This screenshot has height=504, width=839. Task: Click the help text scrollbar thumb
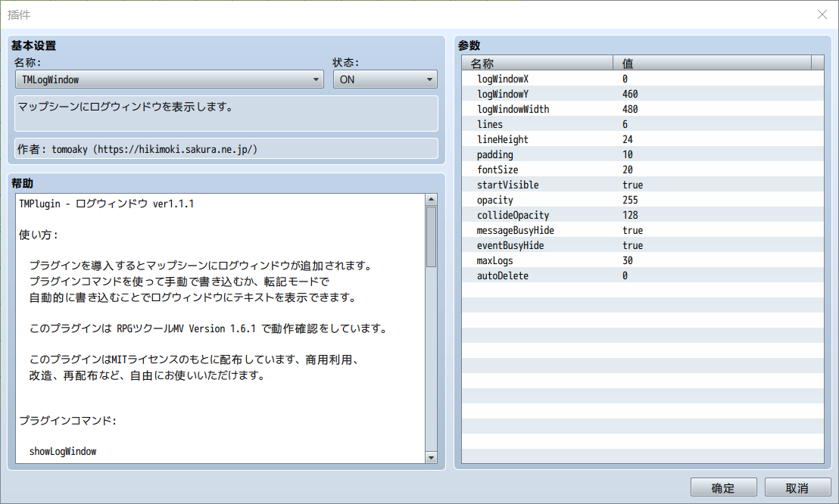coord(432,236)
